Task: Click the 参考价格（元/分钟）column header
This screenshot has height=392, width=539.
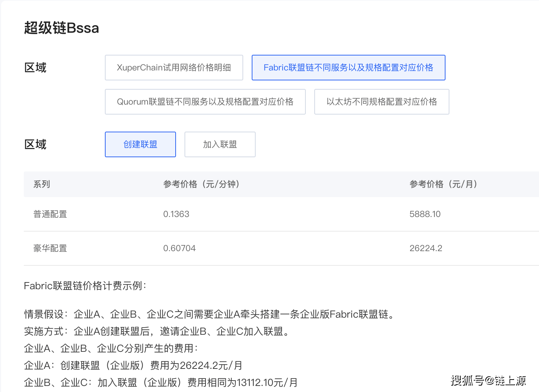Action: point(201,184)
